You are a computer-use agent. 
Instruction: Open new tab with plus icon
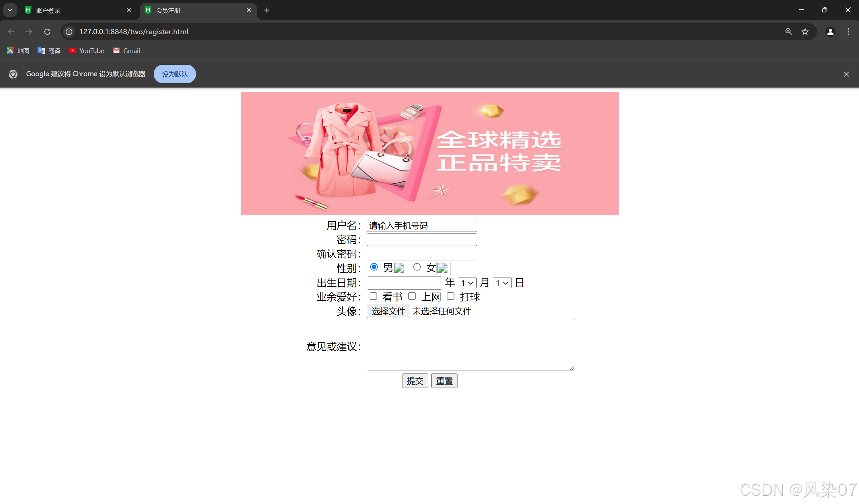pos(267,10)
